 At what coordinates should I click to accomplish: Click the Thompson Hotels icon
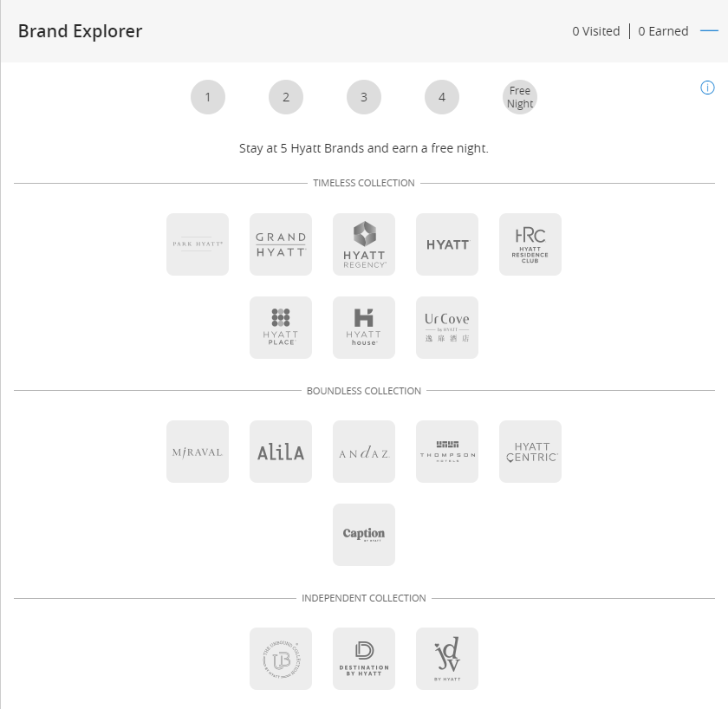coord(447,452)
